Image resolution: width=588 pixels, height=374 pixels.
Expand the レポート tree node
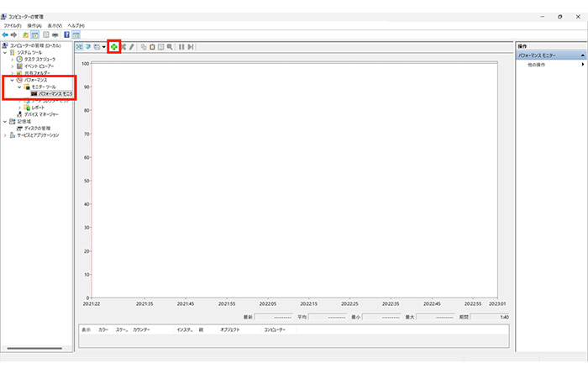point(20,108)
